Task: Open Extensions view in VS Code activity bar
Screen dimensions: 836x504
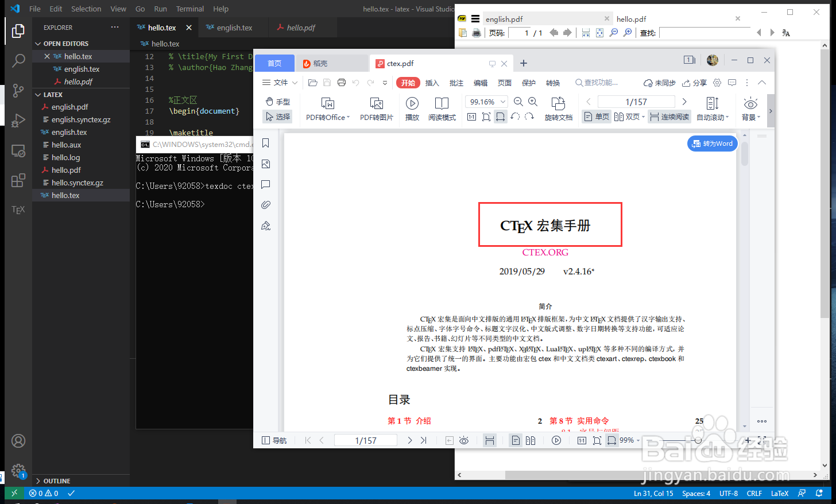Action: pyautogui.click(x=18, y=181)
